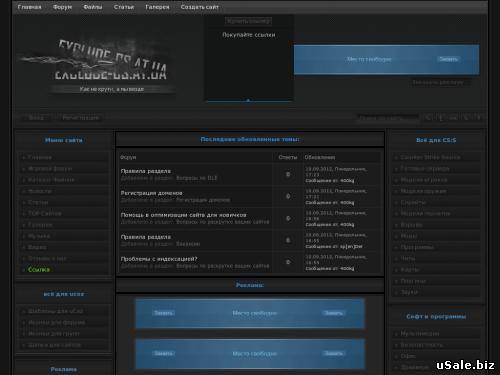The width and height of the screenshot is (500, 375).
Task: Click the Ответы column header
Action: pyautogui.click(x=288, y=157)
